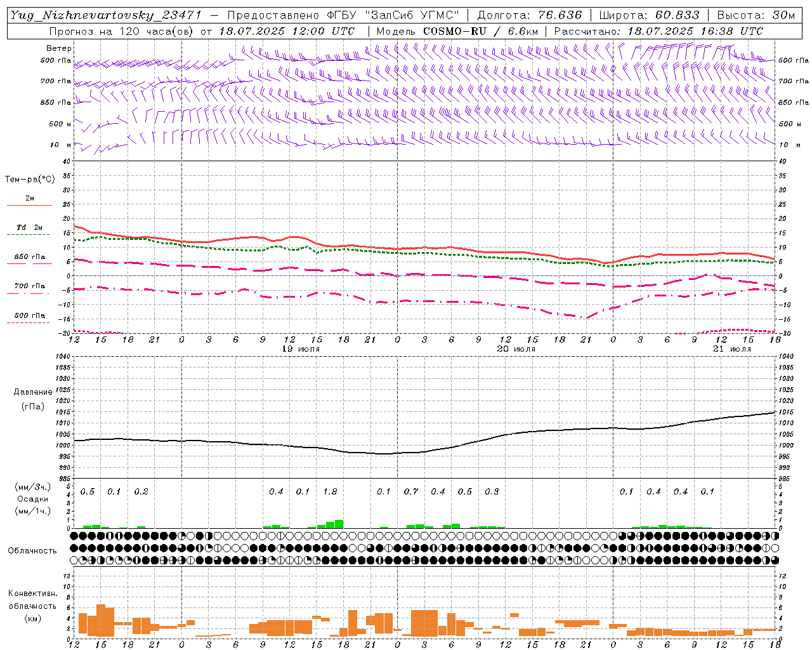Click the left '10 м' wind level label
Image resolution: width=812 pixels, height=650 pixels.
[x=61, y=145]
